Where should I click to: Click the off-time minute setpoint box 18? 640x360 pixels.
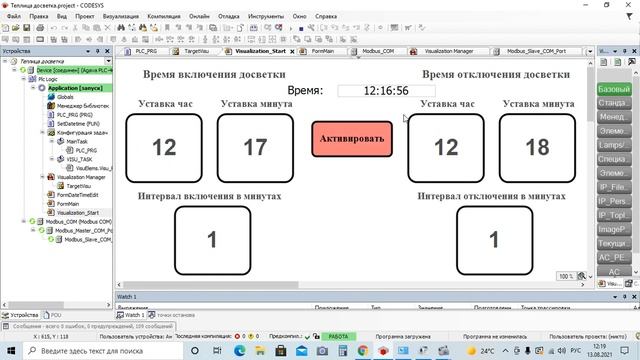[x=538, y=148]
